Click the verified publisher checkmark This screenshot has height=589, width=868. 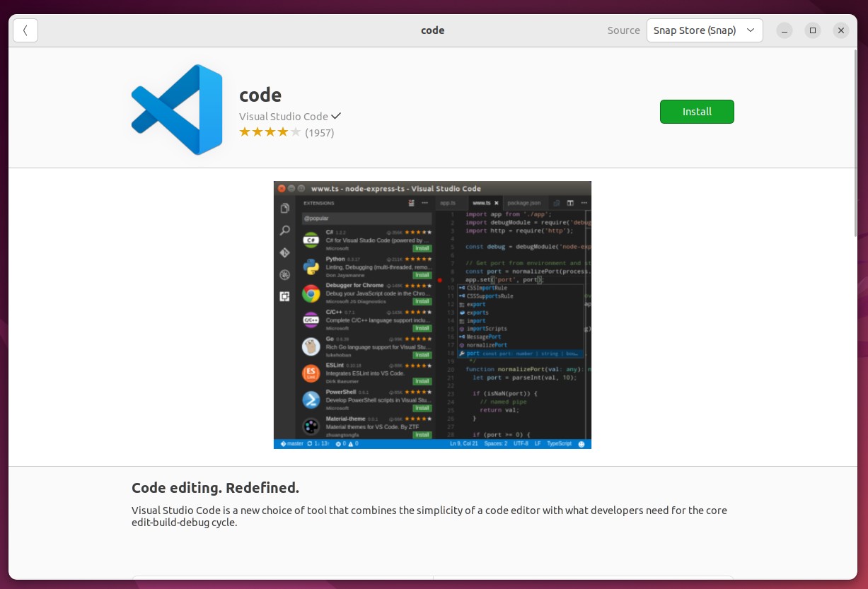336,116
